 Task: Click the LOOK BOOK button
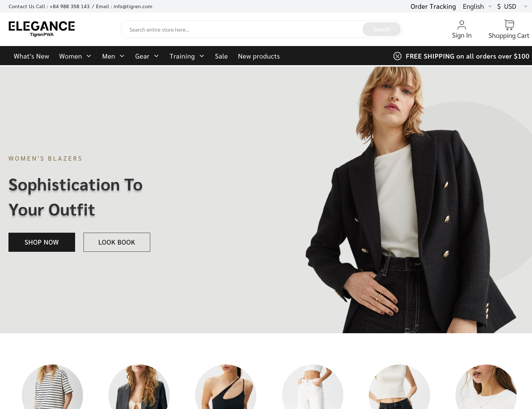pyautogui.click(x=117, y=242)
